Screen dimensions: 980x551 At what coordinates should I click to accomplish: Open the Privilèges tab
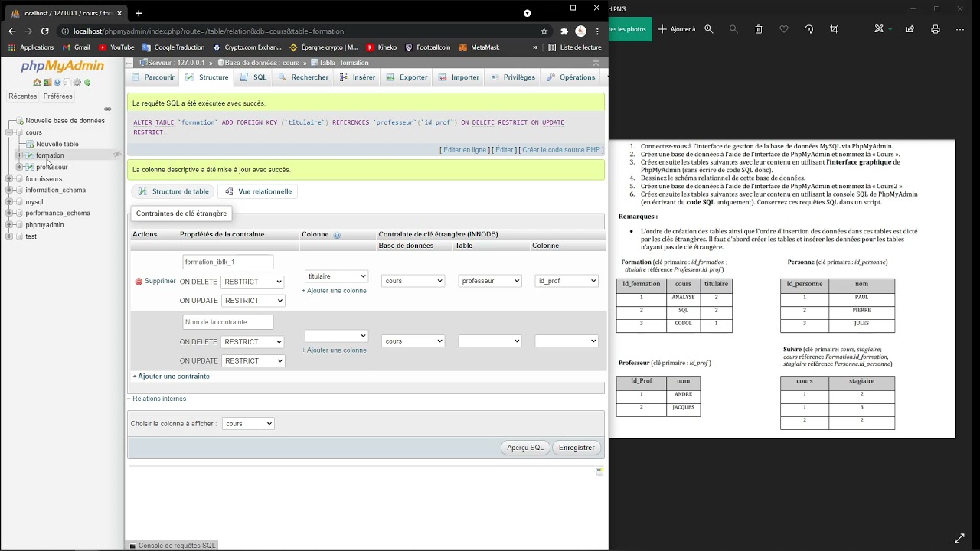[512, 77]
